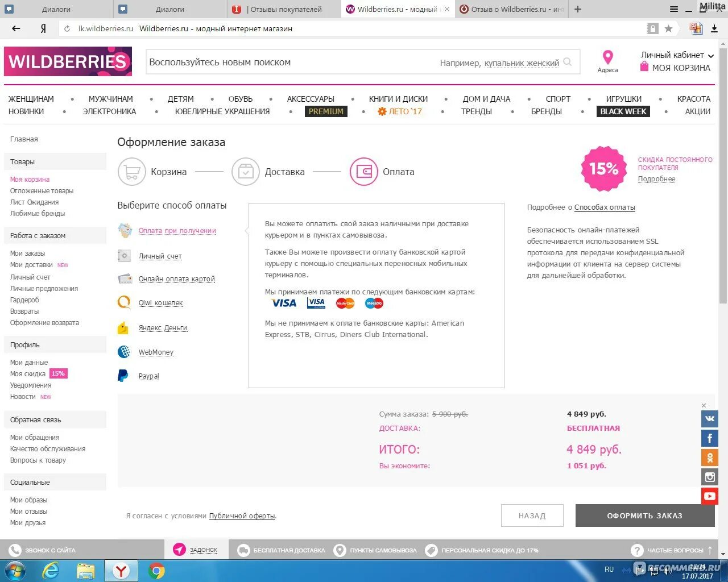Bookmark page with the star icon

pyautogui.click(x=668, y=28)
